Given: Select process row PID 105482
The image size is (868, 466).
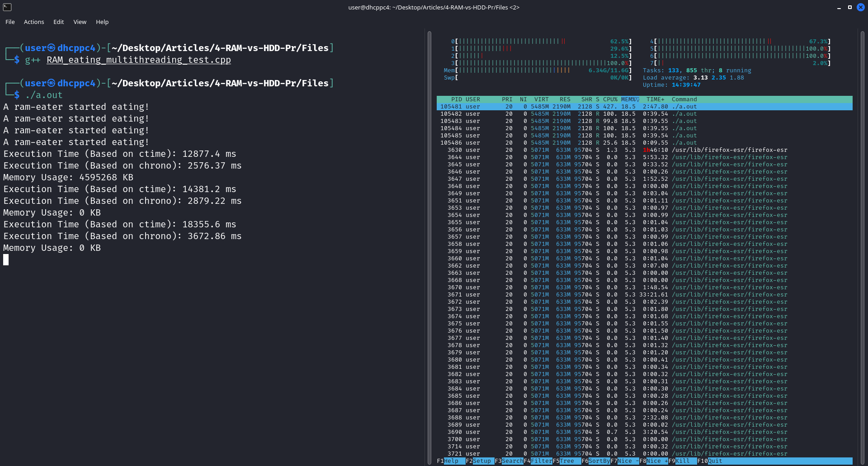Looking at the screenshot, I should pyautogui.click(x=645, y=114).
